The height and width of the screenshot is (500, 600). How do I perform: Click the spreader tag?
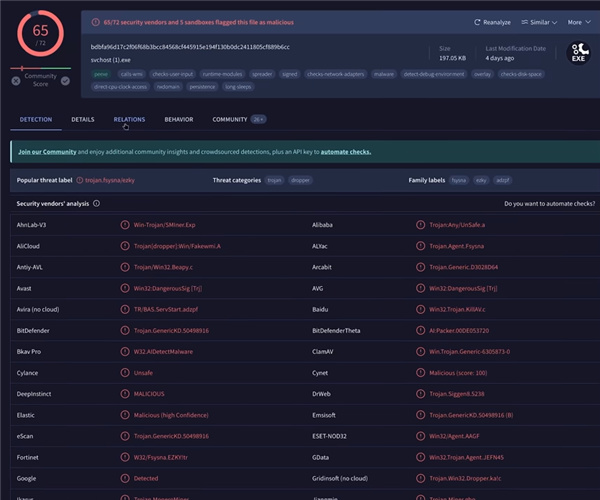pyautogui.click(x=262, y=74)
